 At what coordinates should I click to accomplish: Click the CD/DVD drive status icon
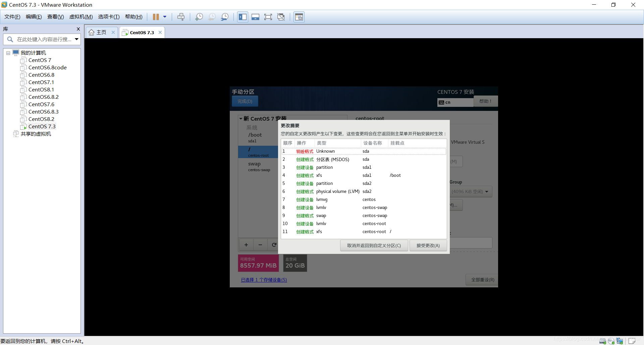[x=611, y=341]
